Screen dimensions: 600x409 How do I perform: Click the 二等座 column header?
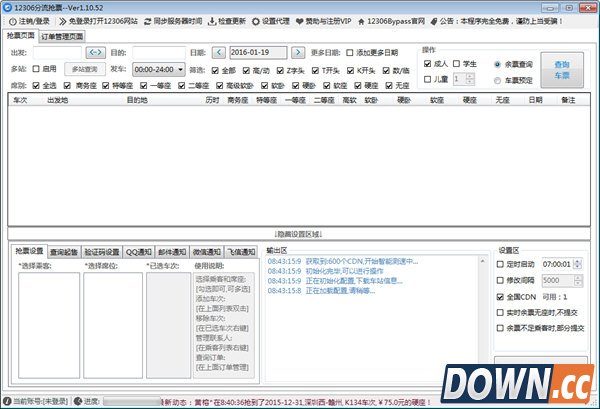point(324,100)
